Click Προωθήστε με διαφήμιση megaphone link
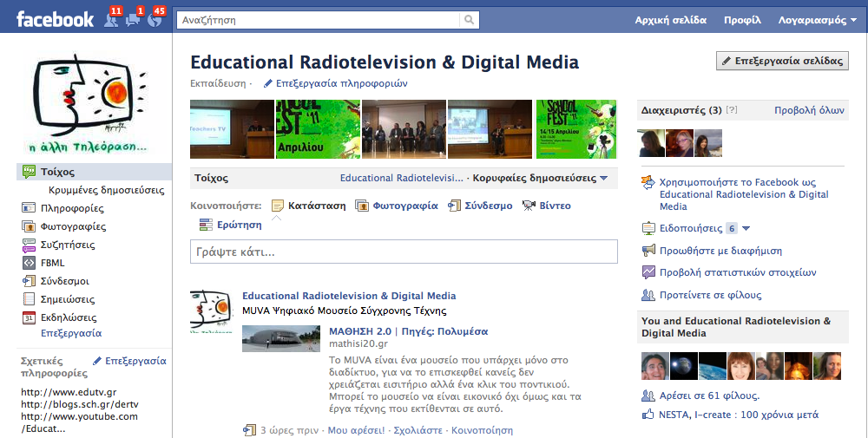The image size is (868, 438). pos(720,251)
